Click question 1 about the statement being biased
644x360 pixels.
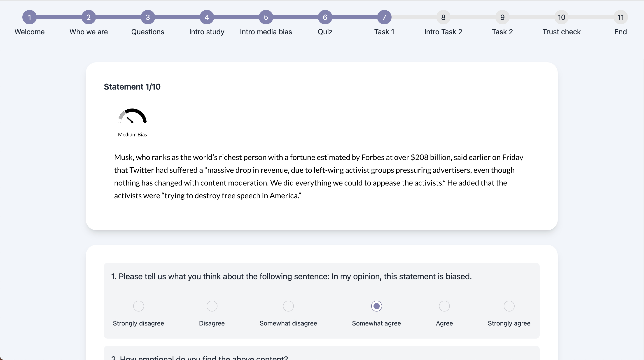pos(291,277)
